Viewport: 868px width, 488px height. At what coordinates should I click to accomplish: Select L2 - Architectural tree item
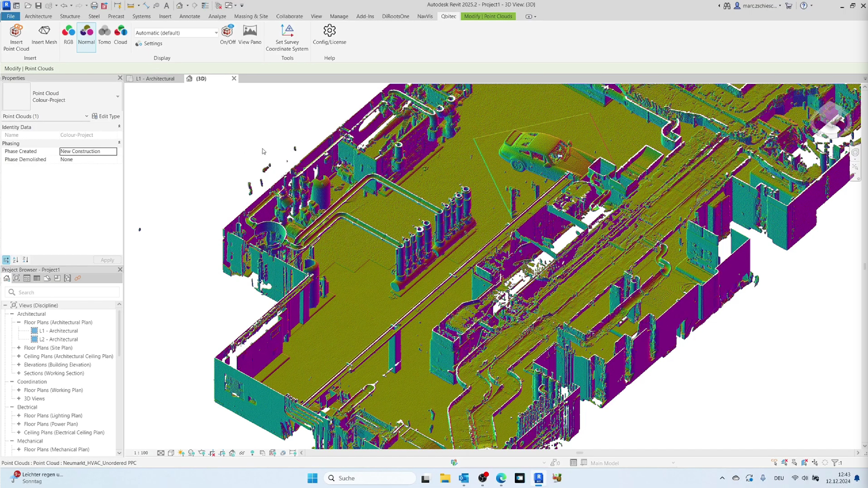point(58,339)
